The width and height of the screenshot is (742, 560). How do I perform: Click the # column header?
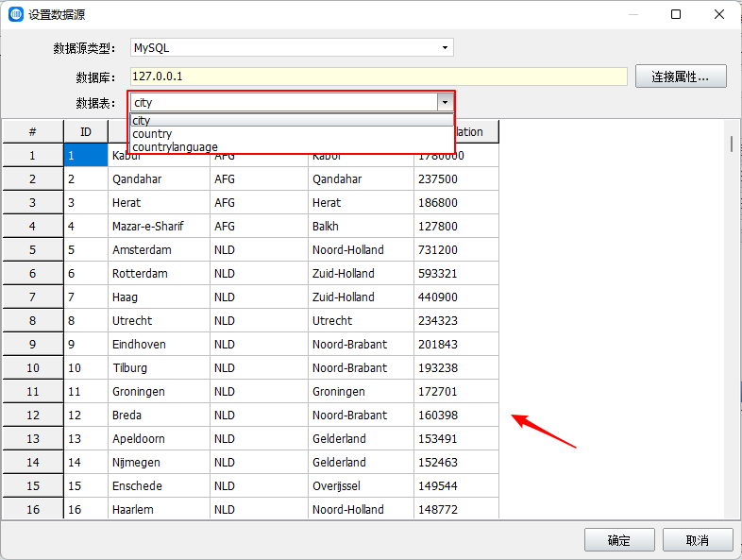click(x=33, y=131)
